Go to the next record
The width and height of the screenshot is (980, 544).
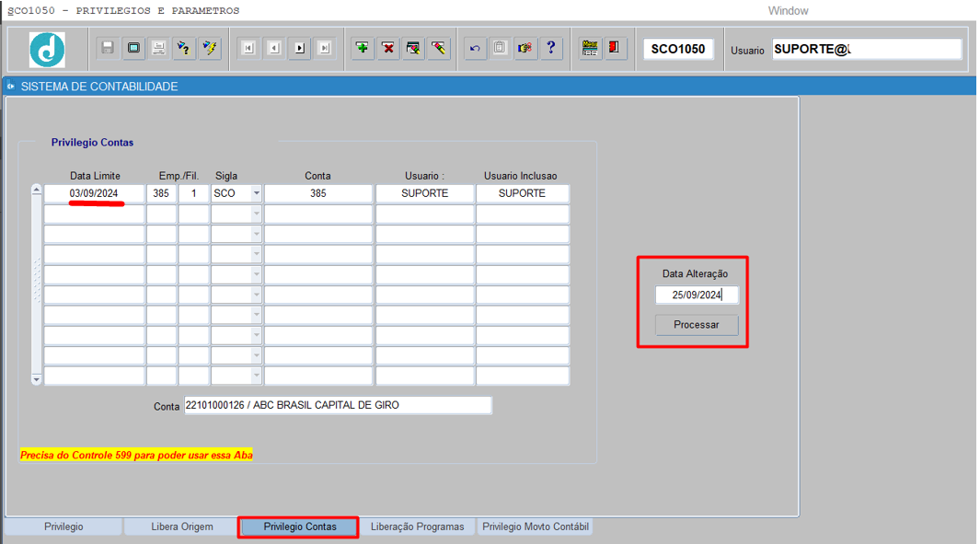299,48
